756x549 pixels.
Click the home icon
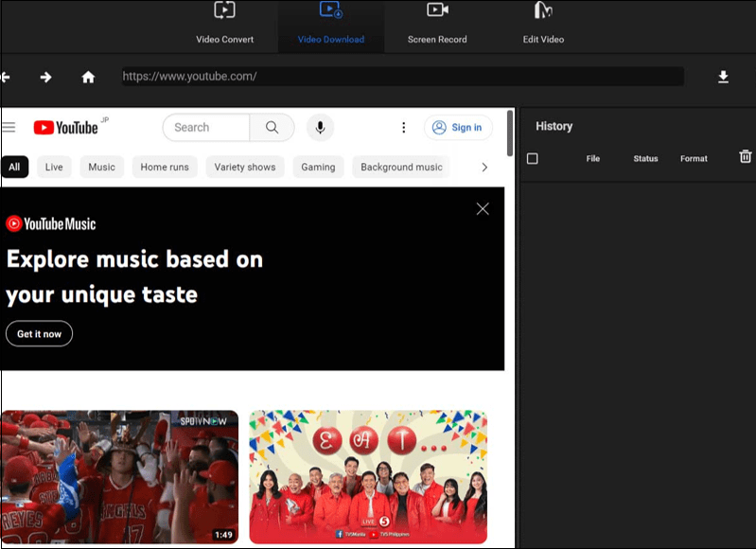click(88, 78)
